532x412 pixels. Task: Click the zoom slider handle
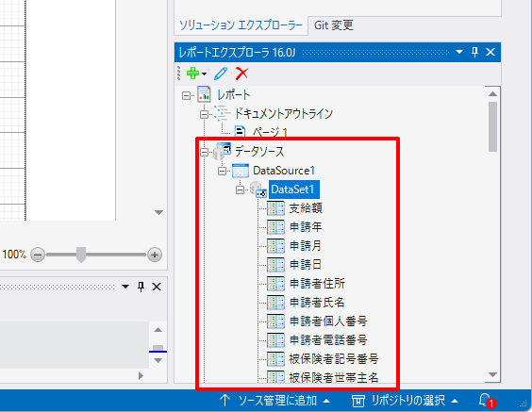coord(81,255)
